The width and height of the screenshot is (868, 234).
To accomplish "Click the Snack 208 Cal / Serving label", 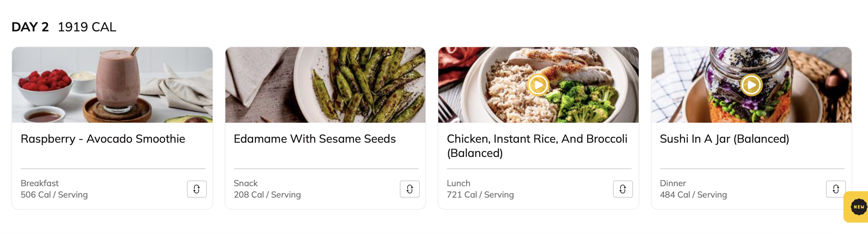I will tap(267, 189).
